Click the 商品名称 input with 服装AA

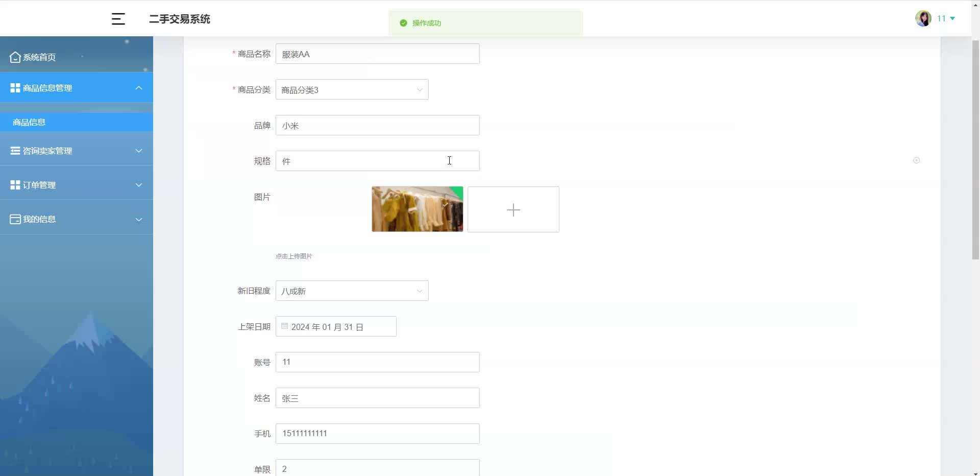click(x=378, y=54)
